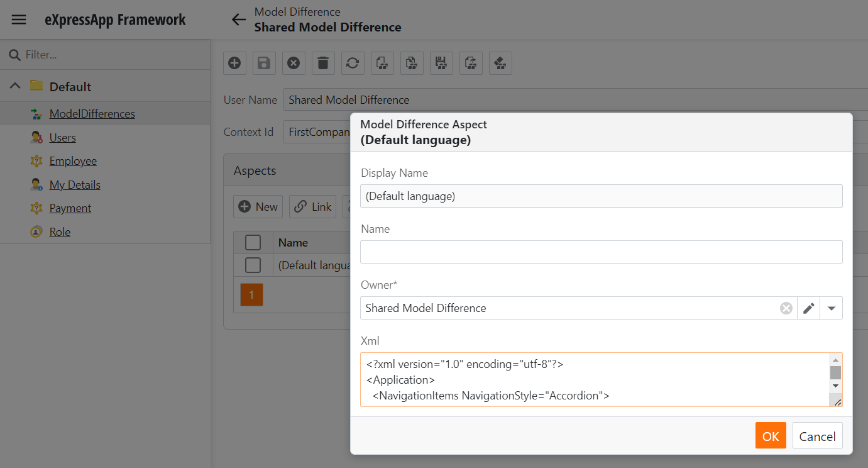Click the Import Model Differences toolbar icon

pos(382,63)
